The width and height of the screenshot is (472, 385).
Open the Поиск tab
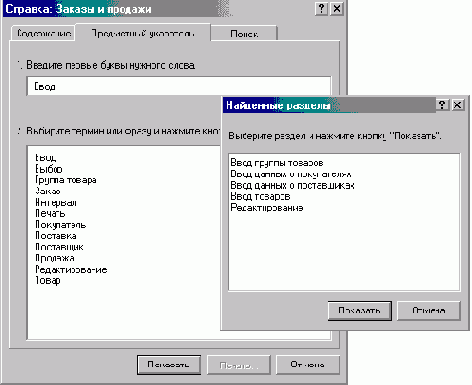[x=244, y=33]
